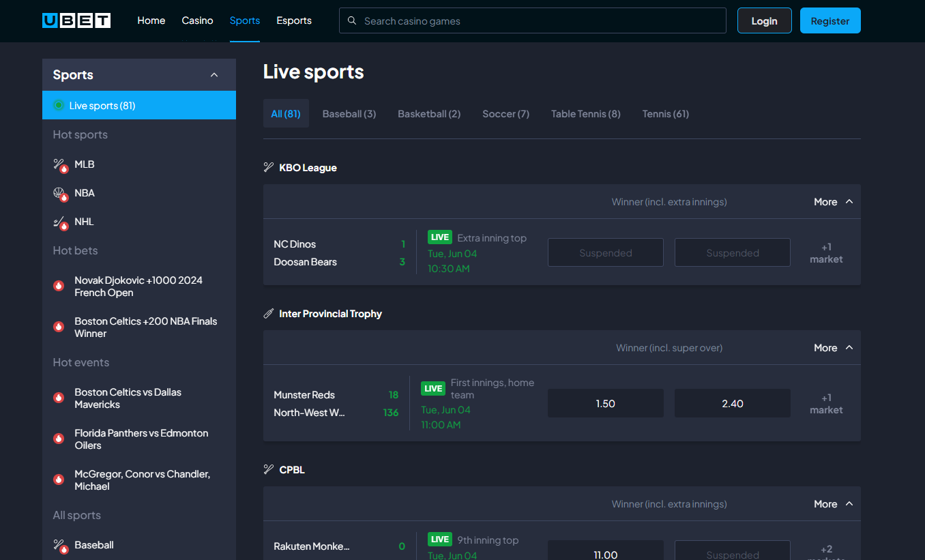
Task: Collapse the Sports sidebar panel chevron
Action: (214, 75)
